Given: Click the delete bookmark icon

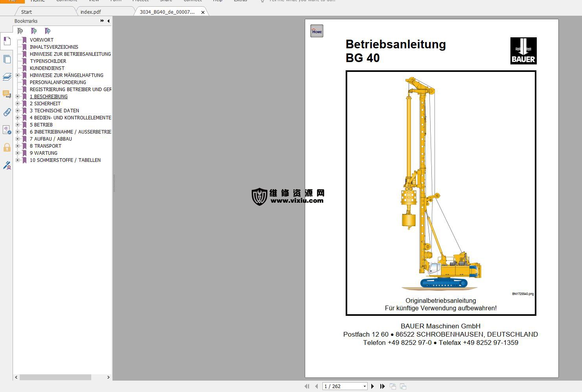Looking at the screenshot, I should point(20,31).
